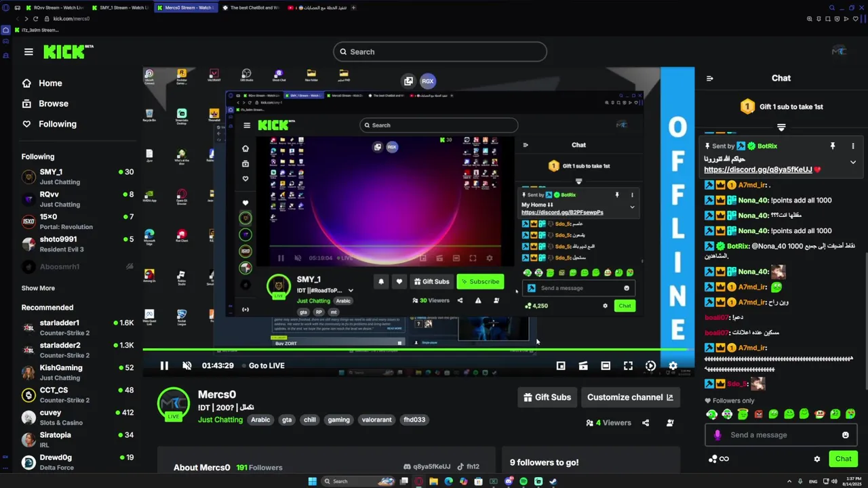Image resolution: width=868 pixels, height=488 pixels.
Task: Open pinned message options menu
Action: 853,146
